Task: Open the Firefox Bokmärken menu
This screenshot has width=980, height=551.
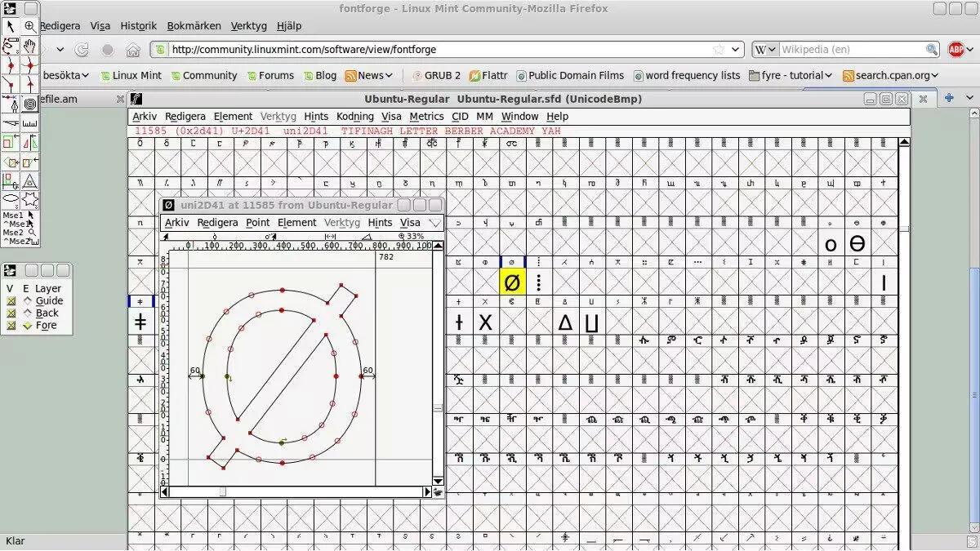Action: click(x=194, y=26)
